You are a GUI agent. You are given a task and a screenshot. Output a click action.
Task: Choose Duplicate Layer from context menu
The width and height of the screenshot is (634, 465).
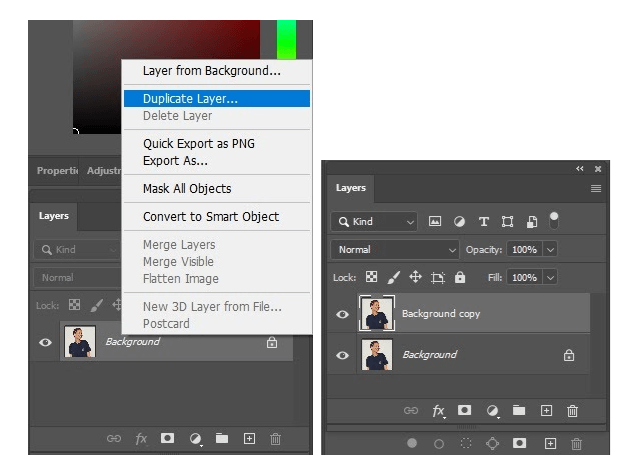pyautogui.click(x=217, y=99)
